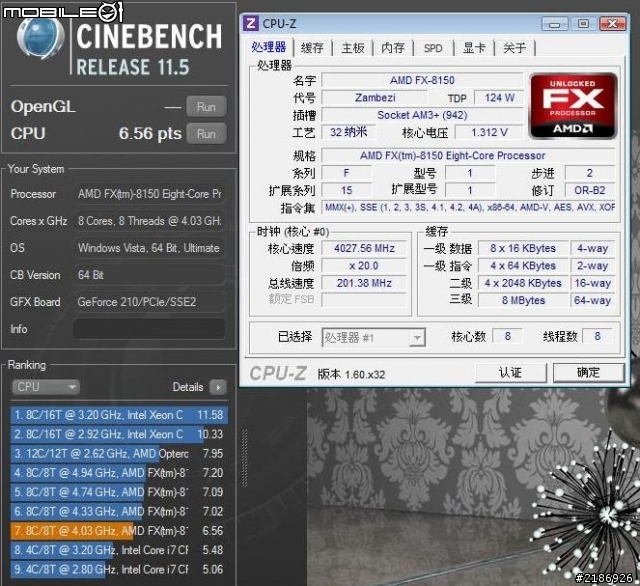Switch to the 缓存 tab
Screen dimensions: 640x586
click(312, 48)
